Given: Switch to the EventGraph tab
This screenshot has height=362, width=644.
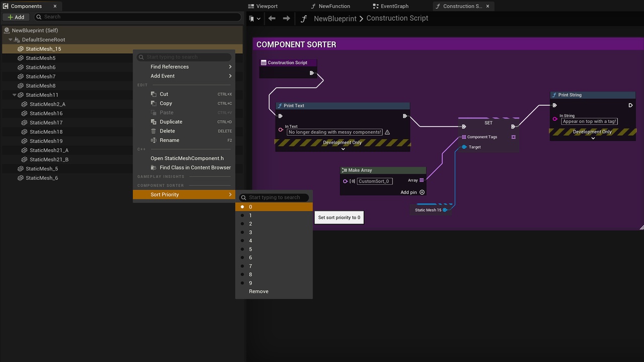Looking at the screenshot, I should tap(391, 6).
